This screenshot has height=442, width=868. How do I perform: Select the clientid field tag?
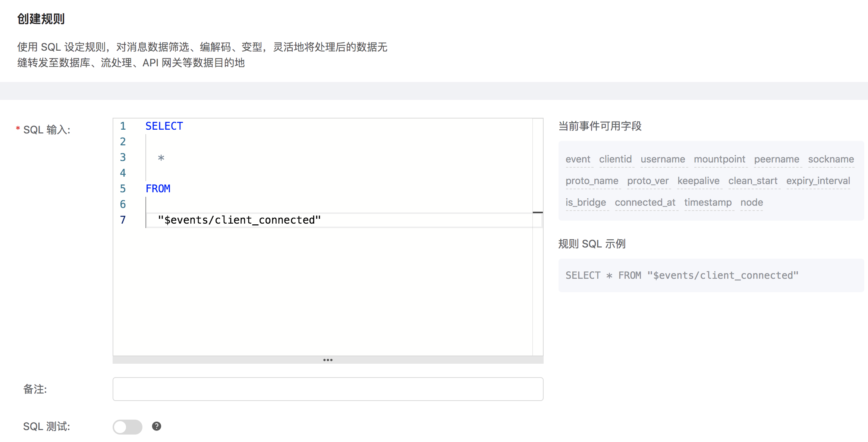coord(616,159)
